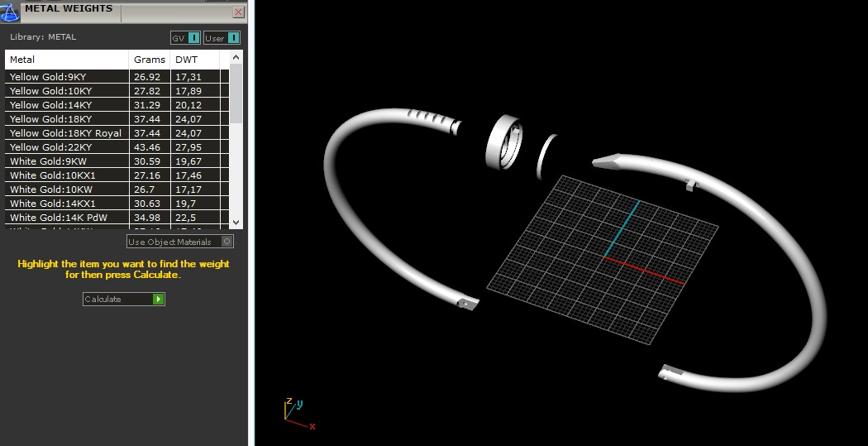
Task: Select the Yellow Gold:18KY Royal row
Action: (117, 133)
